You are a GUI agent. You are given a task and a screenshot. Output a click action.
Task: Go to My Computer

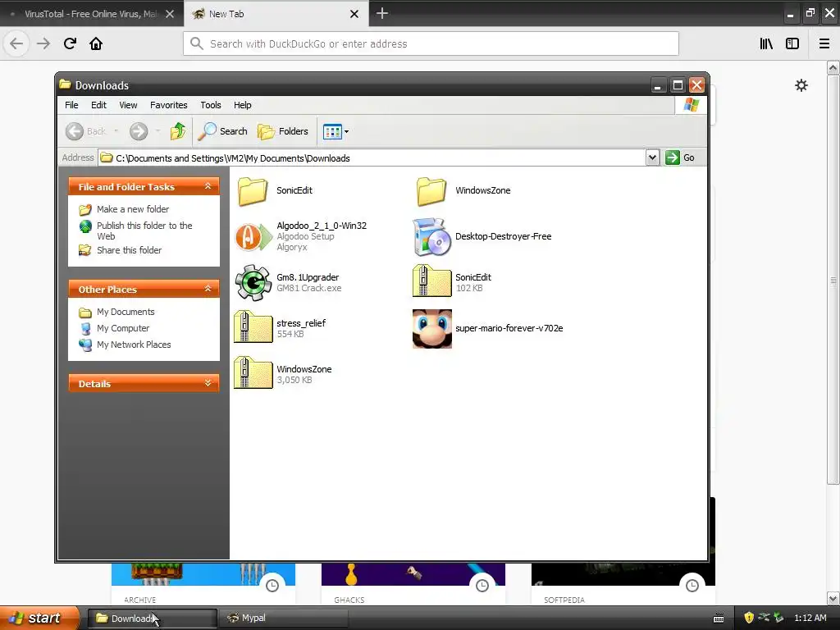pos(123,328)
